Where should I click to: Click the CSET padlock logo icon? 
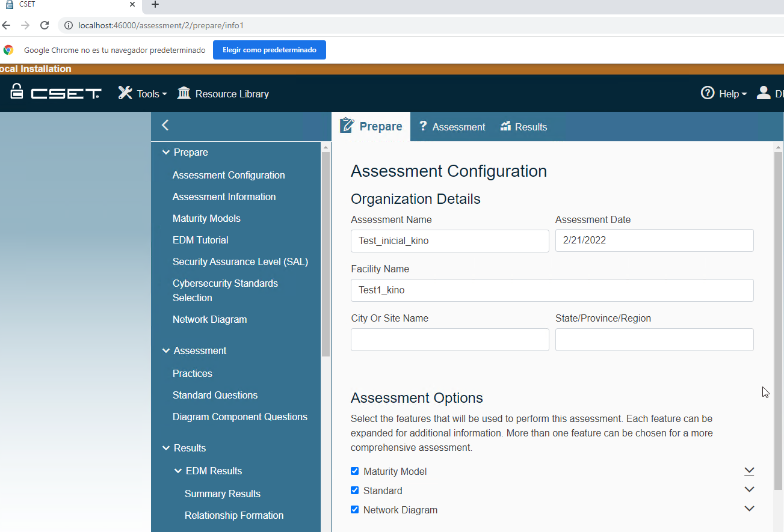(17, 92)
